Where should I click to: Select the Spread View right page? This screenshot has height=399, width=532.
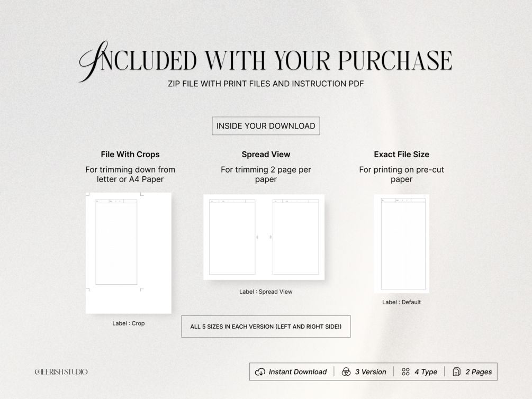(295, 237)
